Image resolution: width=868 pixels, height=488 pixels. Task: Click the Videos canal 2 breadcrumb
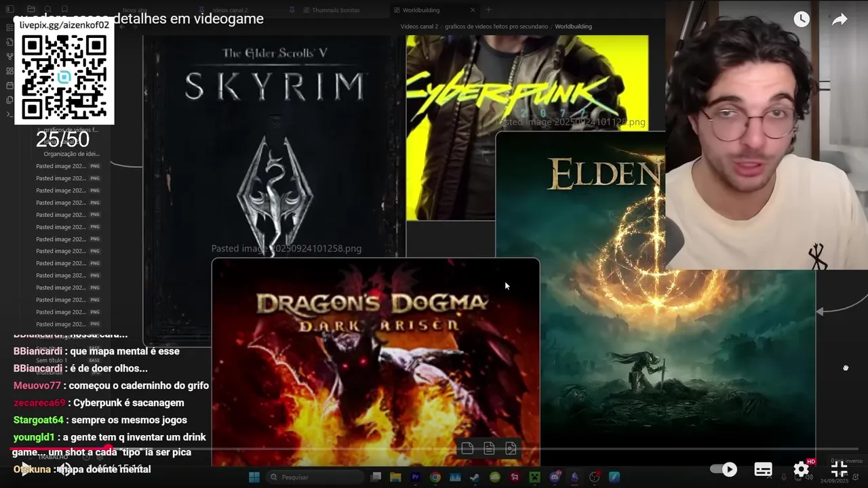click(419, 26)
